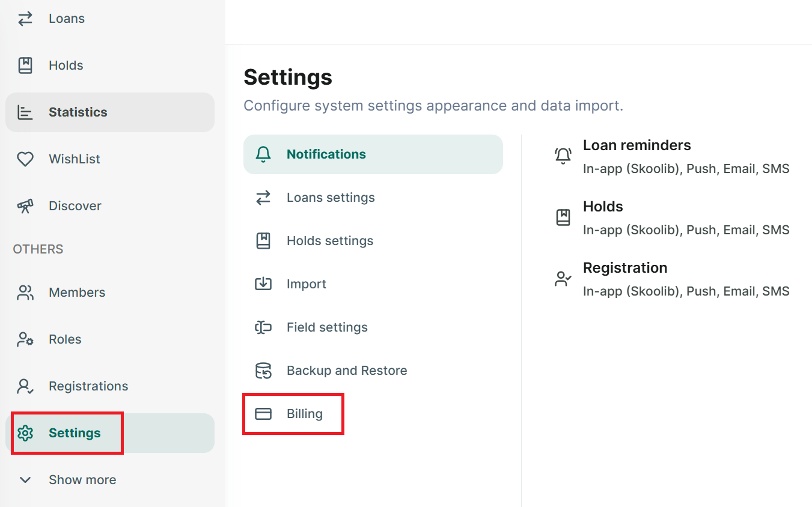Click the Settings gear icon in sidebar
This screenshot has height=507, width=812.
pyautogui.click(x=25, y=433)
